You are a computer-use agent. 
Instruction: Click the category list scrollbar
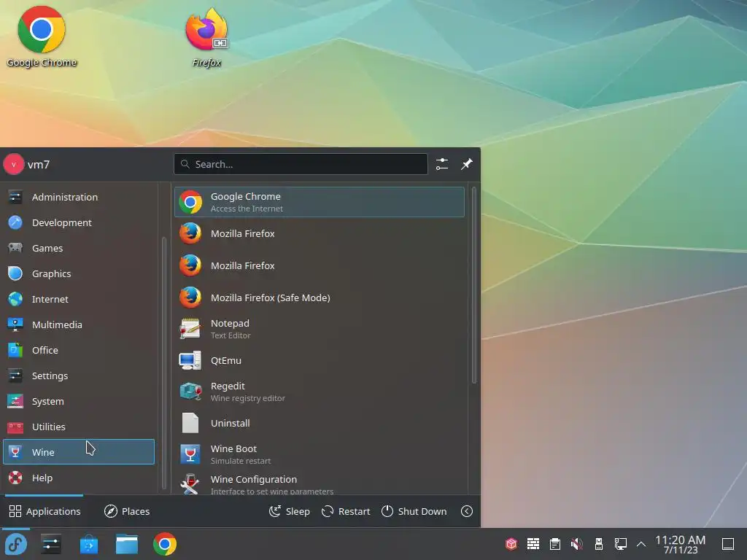(x=164, y=363)
